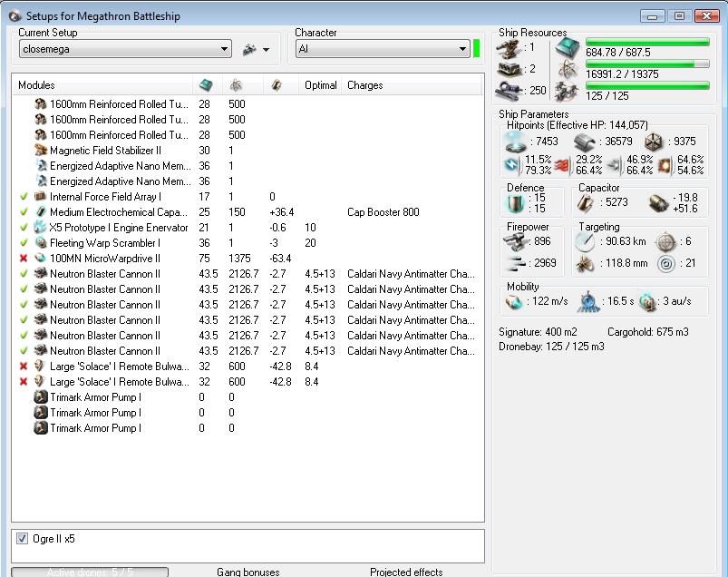Click the Fleeting Warp Scrambler I module icon
728x577 pixels.
41,243
